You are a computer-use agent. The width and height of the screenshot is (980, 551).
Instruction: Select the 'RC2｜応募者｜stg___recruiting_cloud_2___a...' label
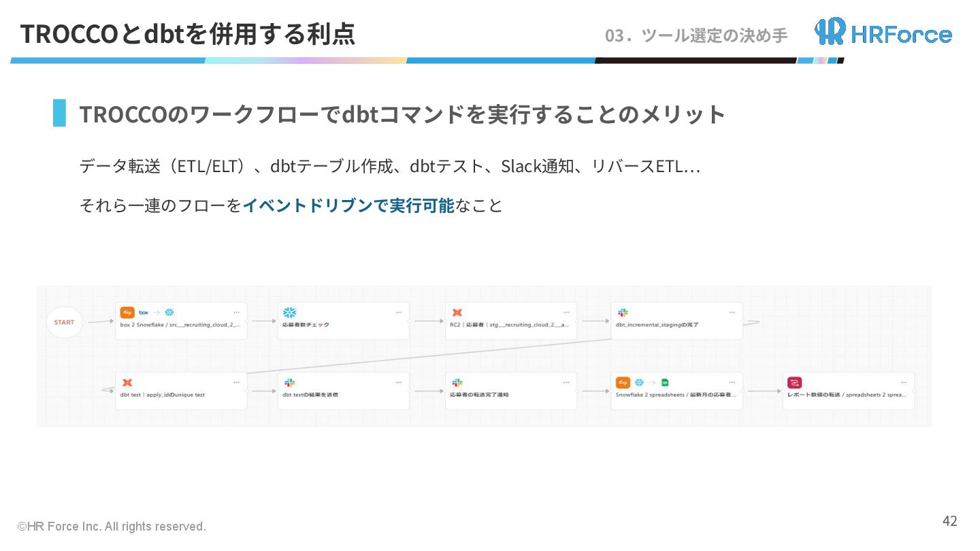[510, 325]
